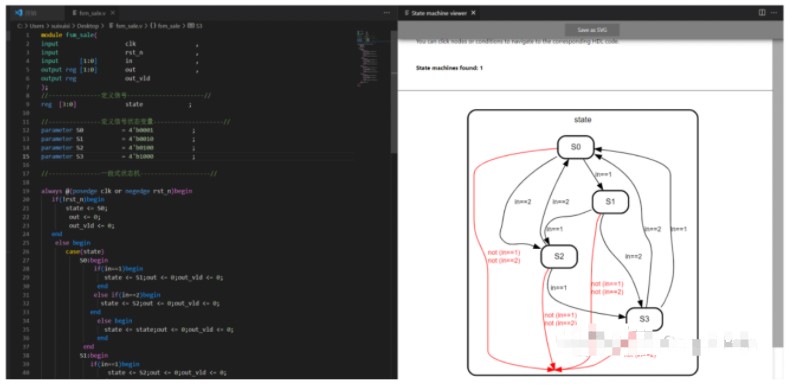
Task: Click the left editor vertical scrollbar
Action: 393,92
